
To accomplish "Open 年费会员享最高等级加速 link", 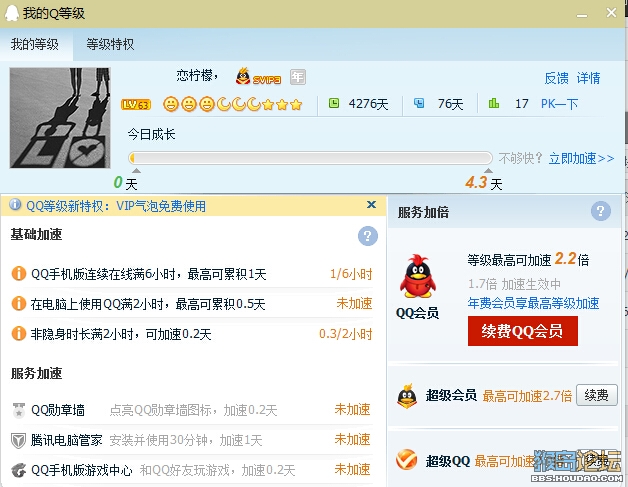I will pyautogui.click(x=533, y=304).
